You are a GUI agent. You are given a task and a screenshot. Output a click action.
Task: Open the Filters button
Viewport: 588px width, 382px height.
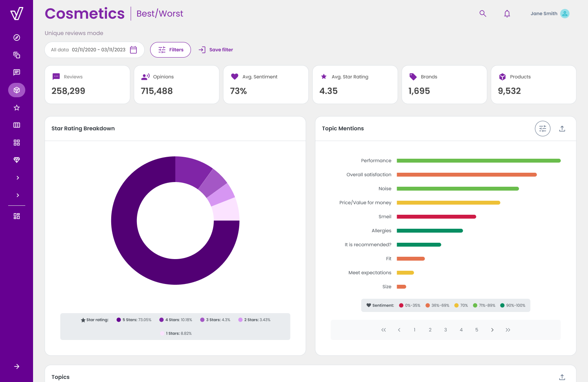tap(170, 50)
